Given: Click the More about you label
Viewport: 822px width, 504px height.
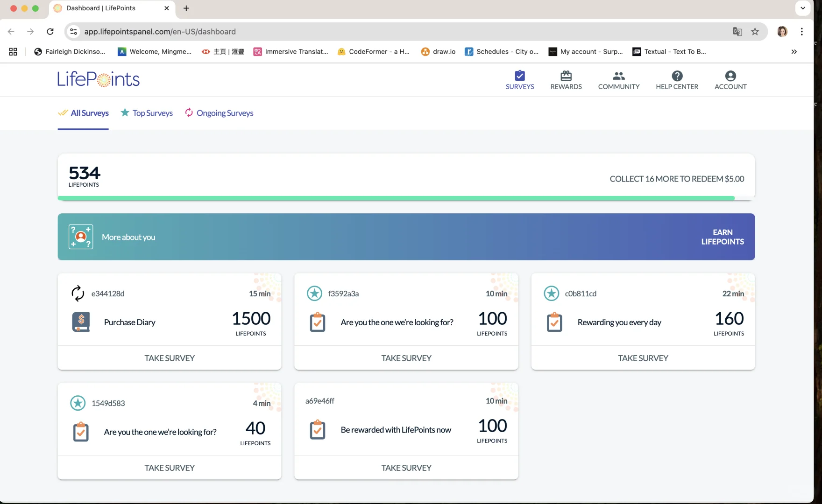Looking at the screenshot, I should click(128, 237).
